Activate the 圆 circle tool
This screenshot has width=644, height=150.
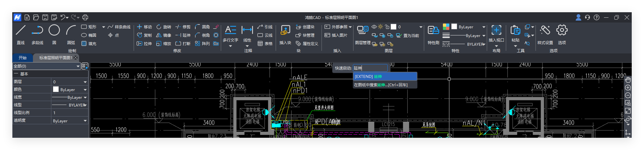click(54, 34)
